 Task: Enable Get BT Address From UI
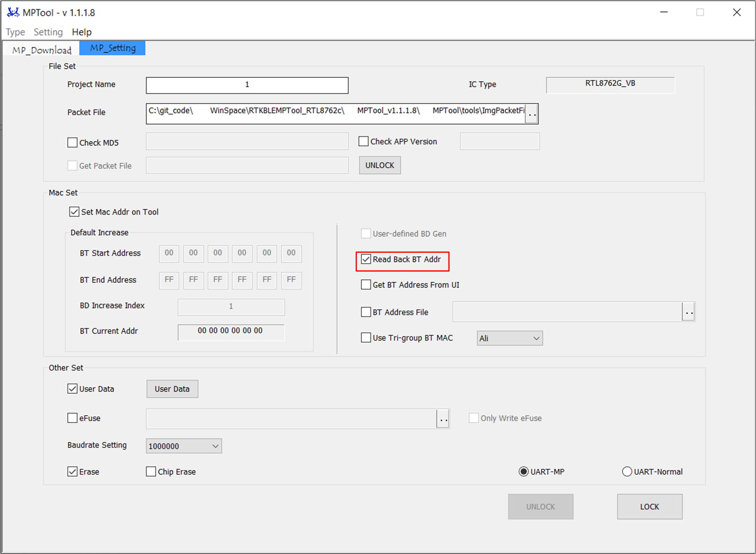pos(366,285)
